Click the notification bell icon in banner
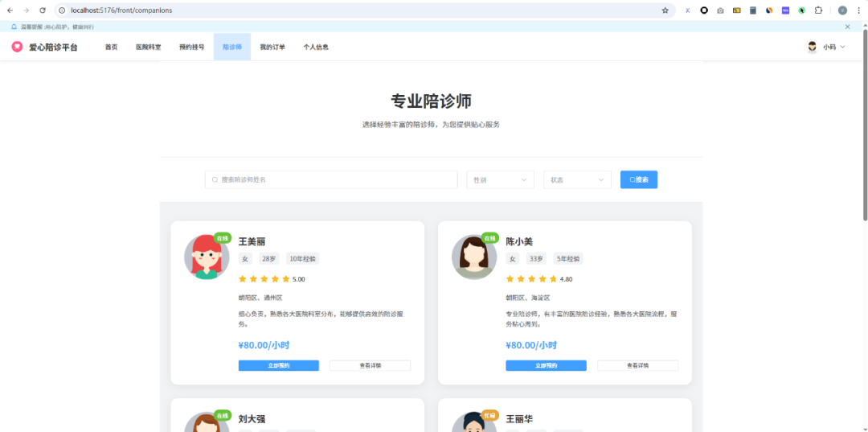The width and height of the screenshot is (868, 432). (x=14, y=27)
